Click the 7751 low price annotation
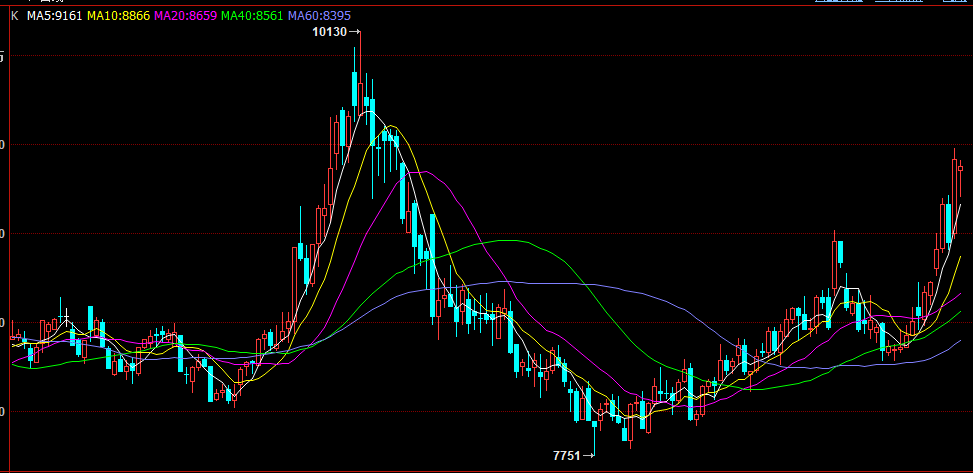 tap(566, 455)
